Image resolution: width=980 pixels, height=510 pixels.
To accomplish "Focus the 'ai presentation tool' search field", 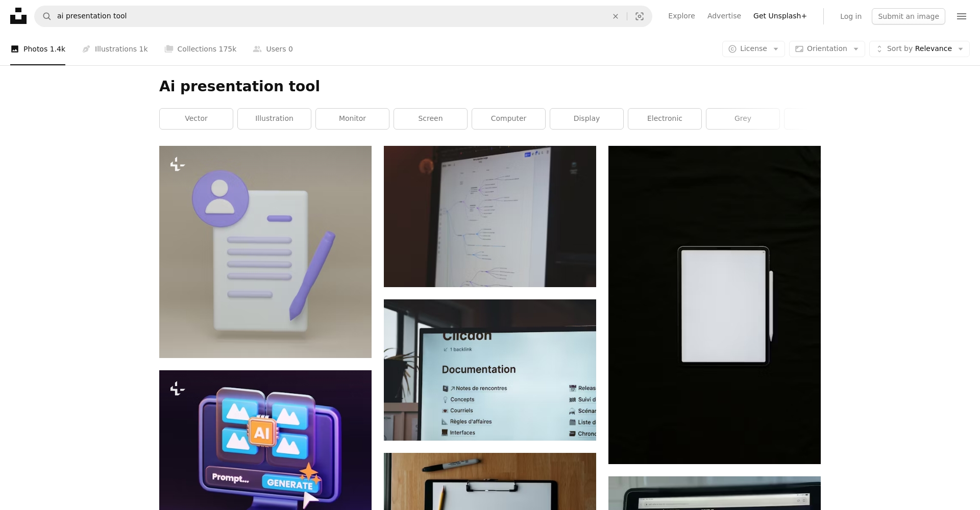I will point(329,16).
